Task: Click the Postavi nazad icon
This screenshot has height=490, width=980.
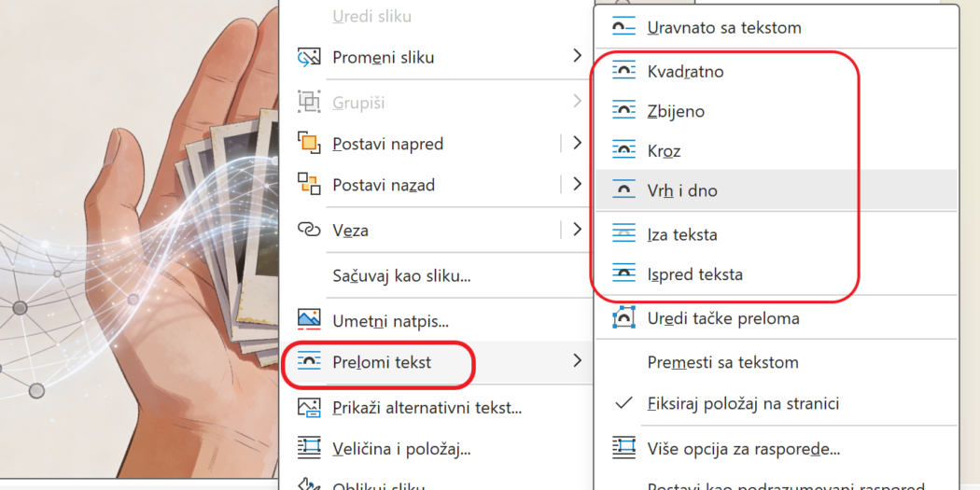Action: 308,184
